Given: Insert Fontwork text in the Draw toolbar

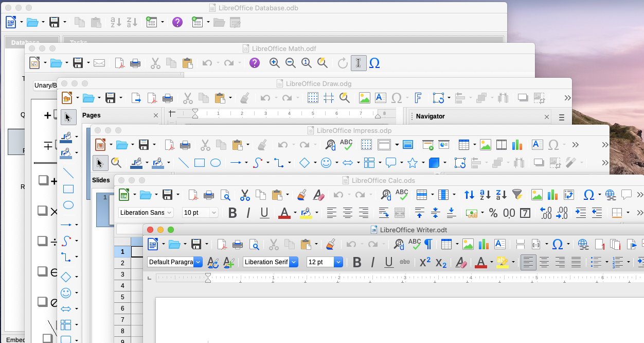Looking at the screenshot, I should point(418,98).
